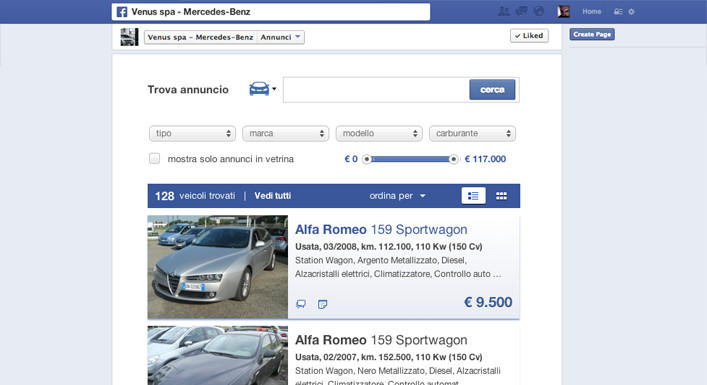707x385 pixels.
Task: Switch to list view icon
Action: coord(473,196)
